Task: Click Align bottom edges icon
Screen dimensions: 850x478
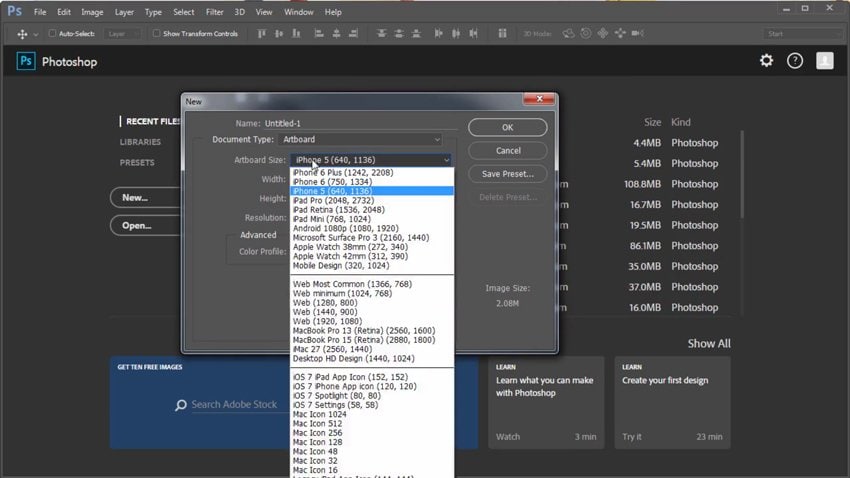Action: 296,34
